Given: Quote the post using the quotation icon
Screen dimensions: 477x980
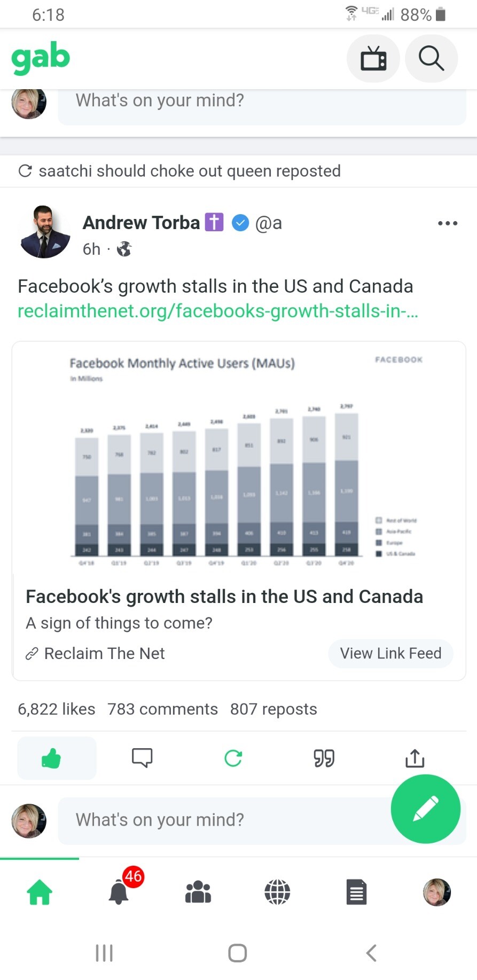Looking at the screenshot, I should click(x=324, y=758).
